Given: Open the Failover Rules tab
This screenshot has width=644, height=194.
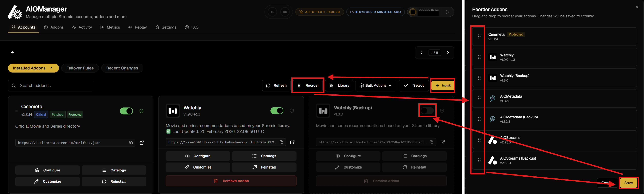Looking at the screenshot, I should point(80,68).
